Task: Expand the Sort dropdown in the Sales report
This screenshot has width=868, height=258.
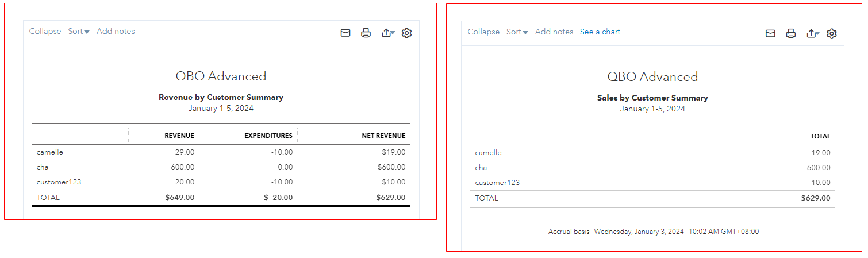Action: pos(517,32)
